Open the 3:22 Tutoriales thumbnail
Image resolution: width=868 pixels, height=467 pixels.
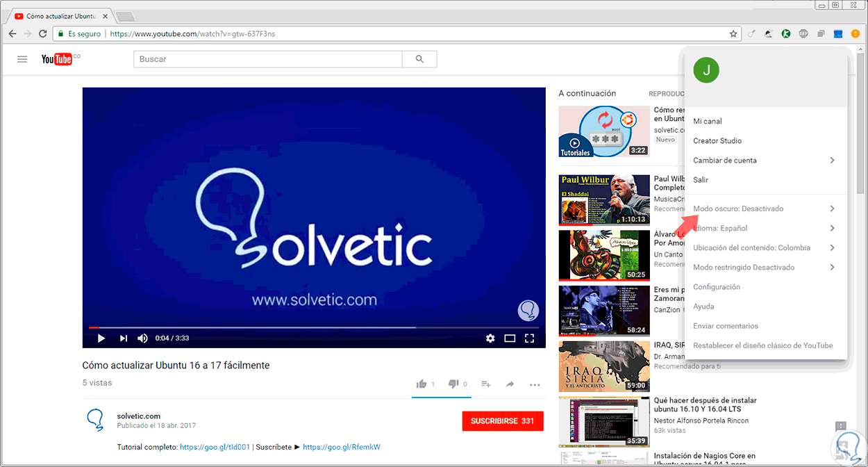604,131
